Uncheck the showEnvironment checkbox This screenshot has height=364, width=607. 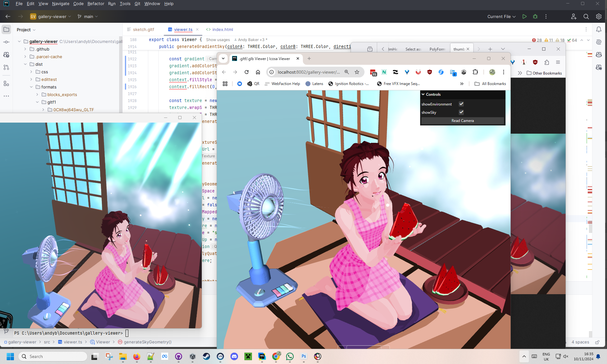[461, 104]
